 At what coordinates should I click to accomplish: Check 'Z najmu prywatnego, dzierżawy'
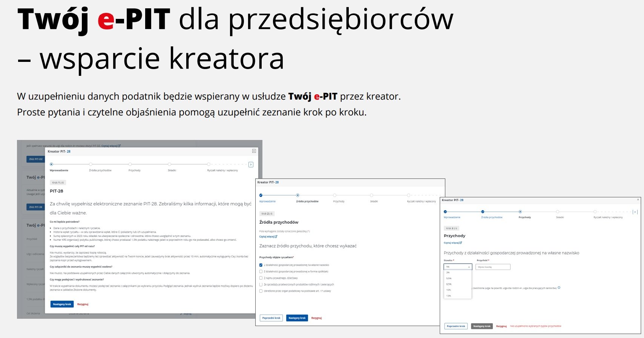(x=261, y=278)
